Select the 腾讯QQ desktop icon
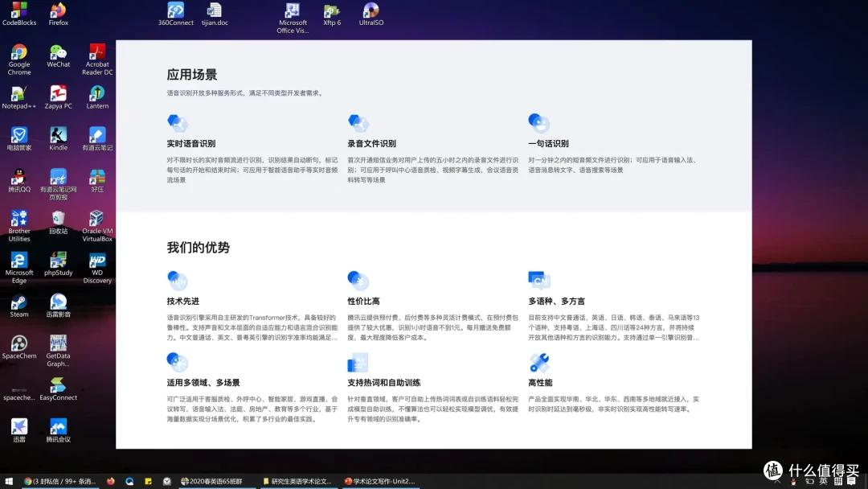This screenshot has height=489, width=868. coord(19,180)
